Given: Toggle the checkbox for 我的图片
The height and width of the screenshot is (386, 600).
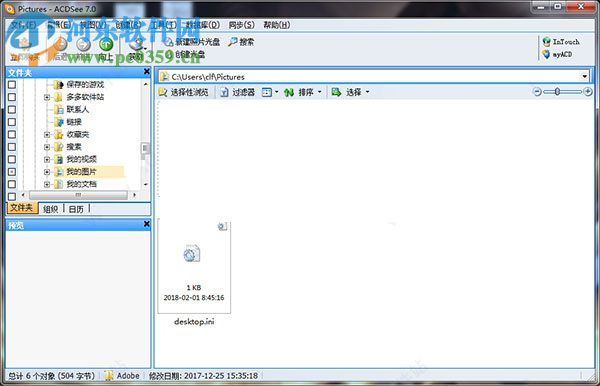Looking at the screenshot, I should [x=12, y=172].
